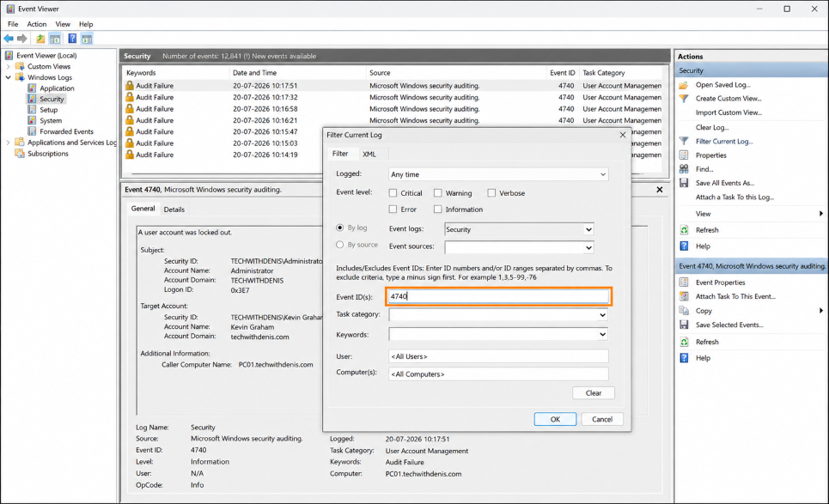Screen dimensions: 829x504
Task: Select the Application log icon in tree
Action: (33, 88)
